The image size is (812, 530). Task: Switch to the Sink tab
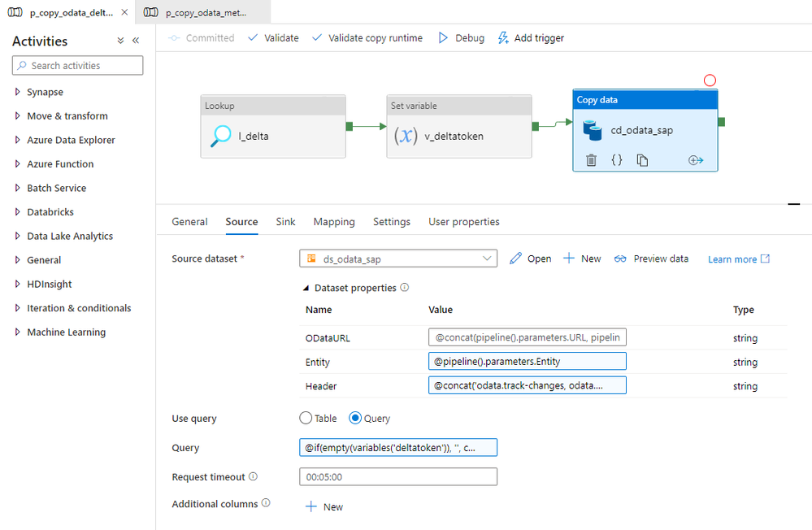coord(285,222)
